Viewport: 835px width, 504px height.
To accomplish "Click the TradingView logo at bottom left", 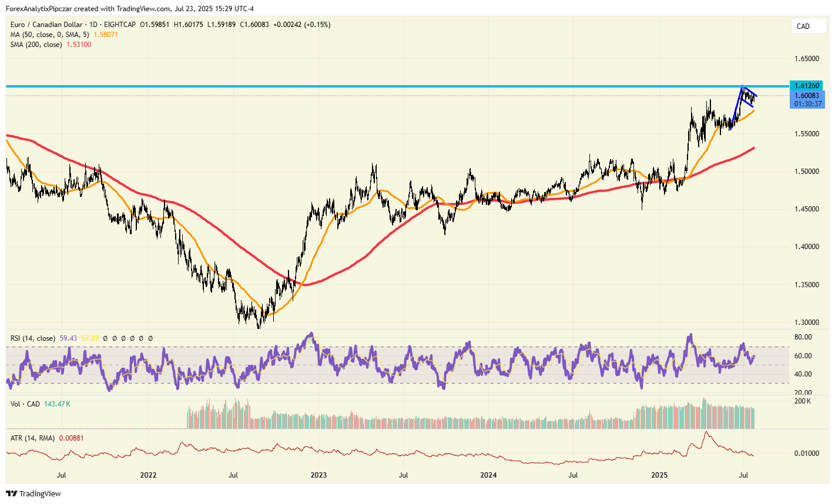I will (33, 493).
